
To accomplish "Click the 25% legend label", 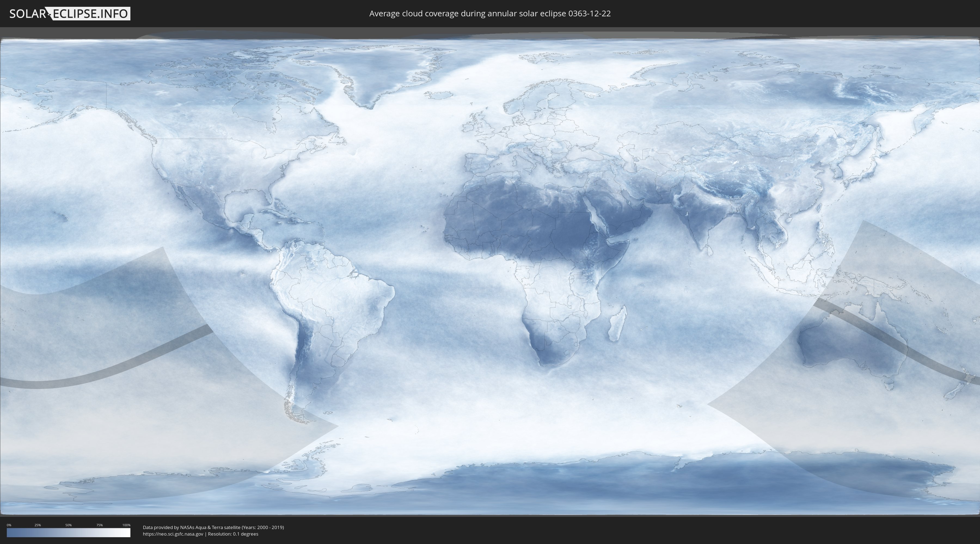I will [38, 525].
